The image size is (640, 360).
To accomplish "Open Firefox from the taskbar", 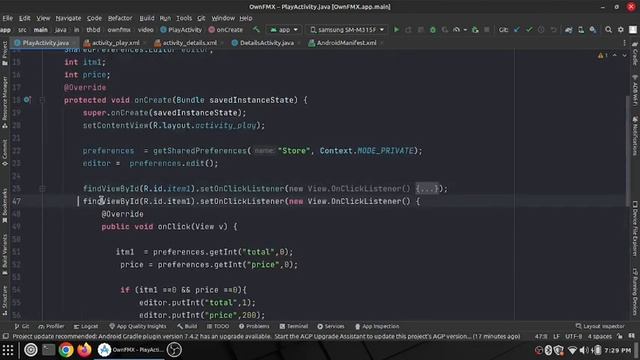I will [84, 350].
